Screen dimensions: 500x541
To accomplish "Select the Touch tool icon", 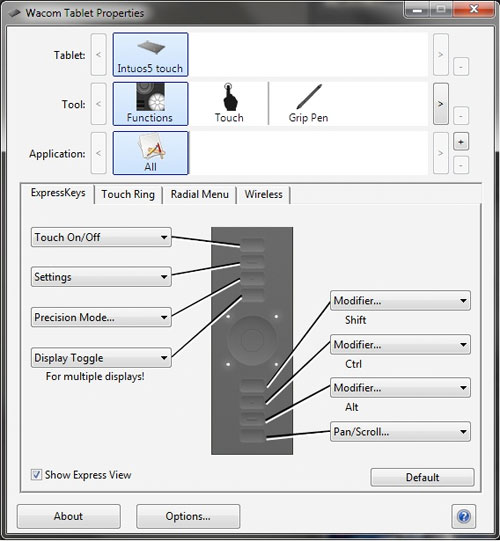I will tap(229, 104).
